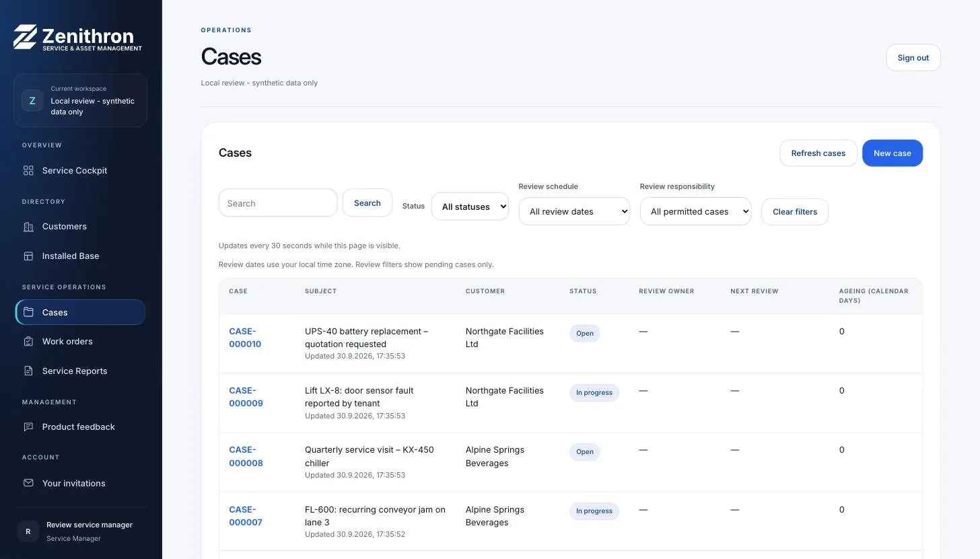Select Cases in the sidebar menu
The image size is (980, 559).
click(x=80, y=312)
